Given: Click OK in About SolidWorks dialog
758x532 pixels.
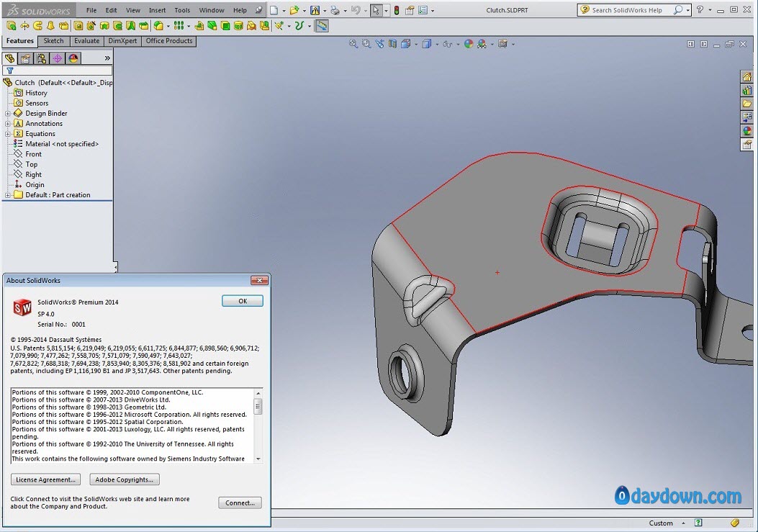Looking at the screenshot, I should point(243,301).
